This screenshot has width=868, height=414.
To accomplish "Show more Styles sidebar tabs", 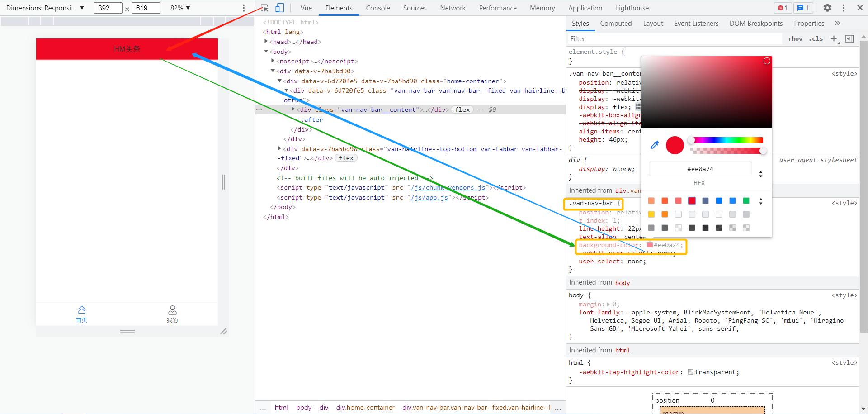I will coord(838,24).
